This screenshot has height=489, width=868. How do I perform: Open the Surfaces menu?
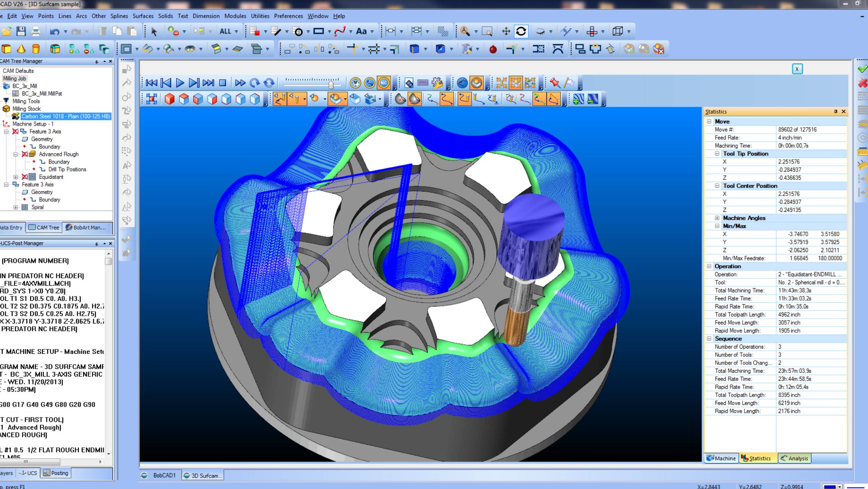click(x=143, y=16)
